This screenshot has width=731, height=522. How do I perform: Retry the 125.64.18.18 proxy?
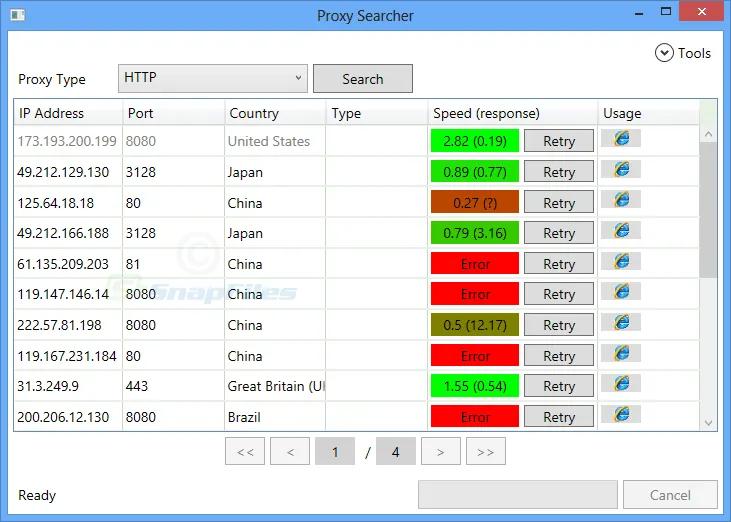pyautogui.click(x=559, y=202)
